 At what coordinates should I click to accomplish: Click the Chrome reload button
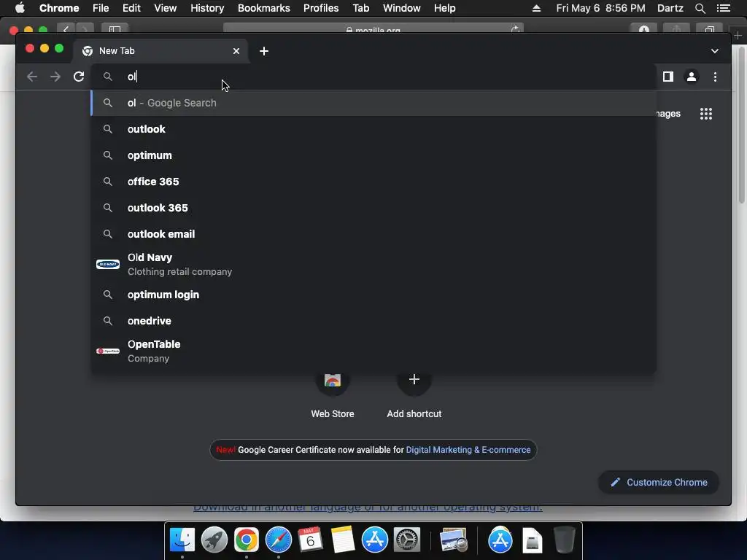(79, 77)
